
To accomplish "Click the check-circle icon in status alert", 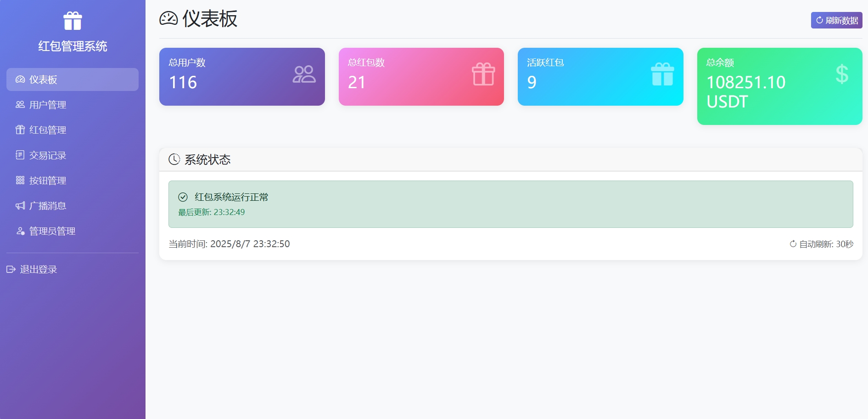I will tap(183, 197).
